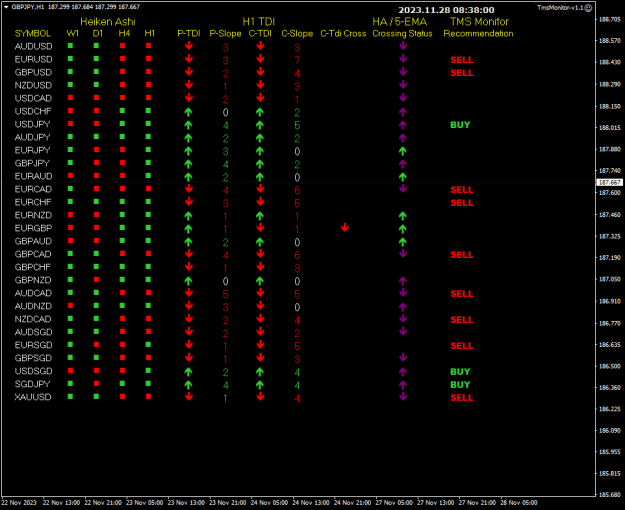
Task: Click the GBPCAD SELL recommendation
Action: point(462,255)
